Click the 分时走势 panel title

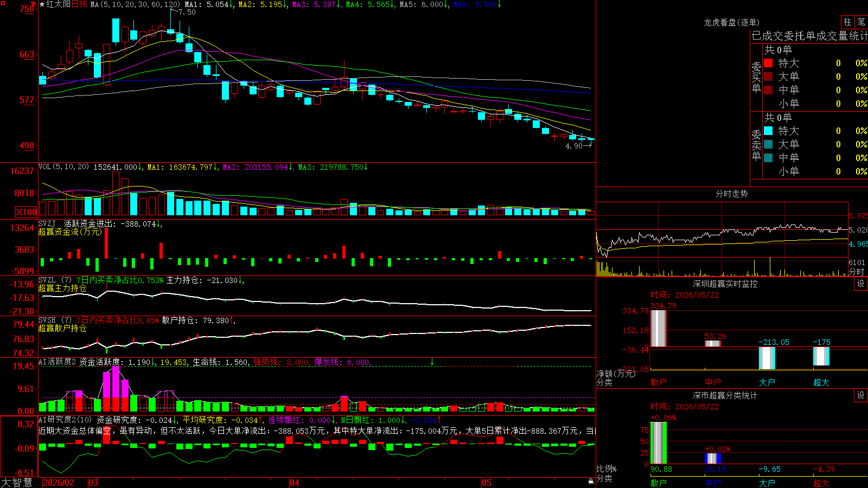(731, 194)
